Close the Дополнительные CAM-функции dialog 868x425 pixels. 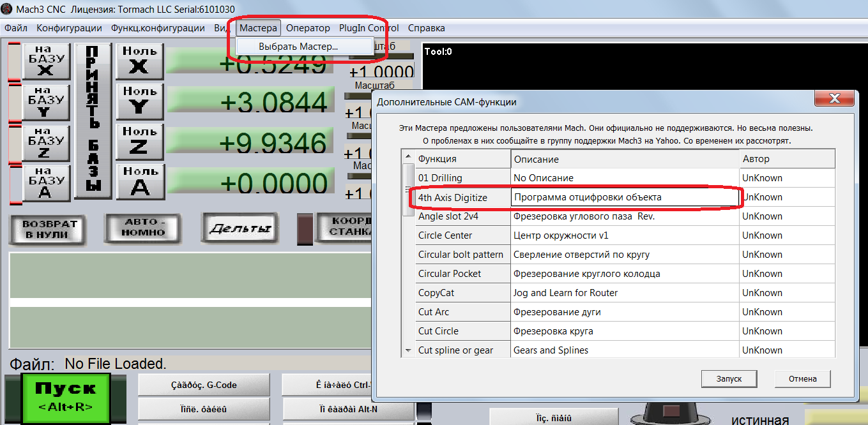834,98
